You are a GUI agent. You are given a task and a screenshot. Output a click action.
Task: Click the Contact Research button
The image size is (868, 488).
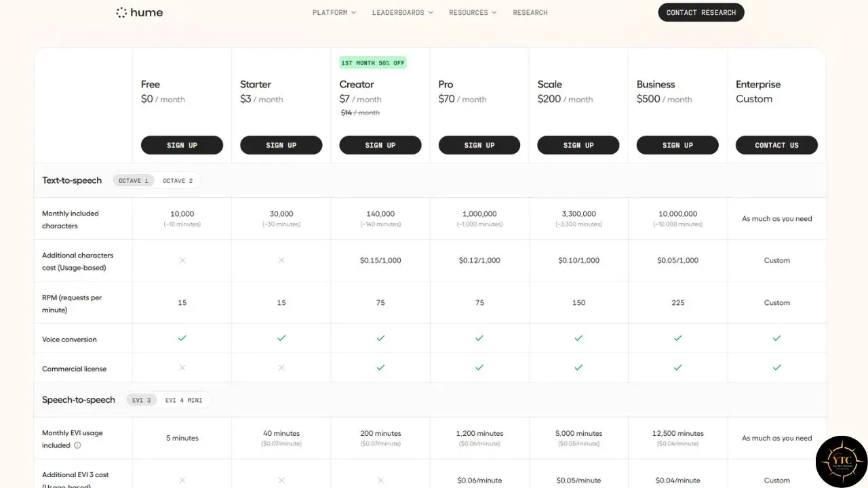point(701,12)
